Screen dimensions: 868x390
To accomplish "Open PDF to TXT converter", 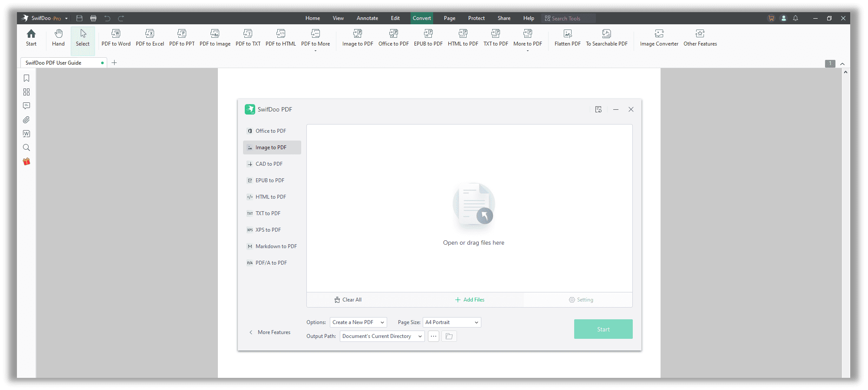I will coord(248,38).
